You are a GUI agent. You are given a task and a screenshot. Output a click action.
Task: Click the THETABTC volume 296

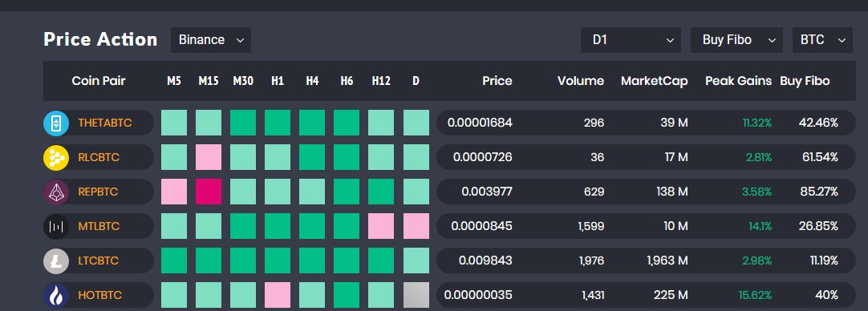tap(594, 123)
